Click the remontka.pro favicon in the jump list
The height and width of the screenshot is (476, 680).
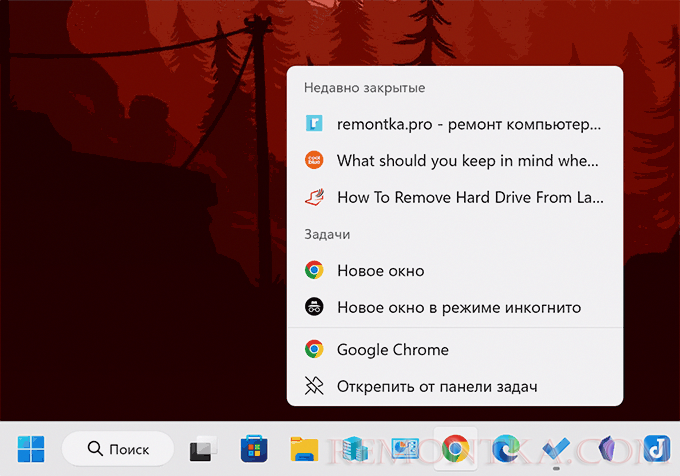[x=314, y=124]
